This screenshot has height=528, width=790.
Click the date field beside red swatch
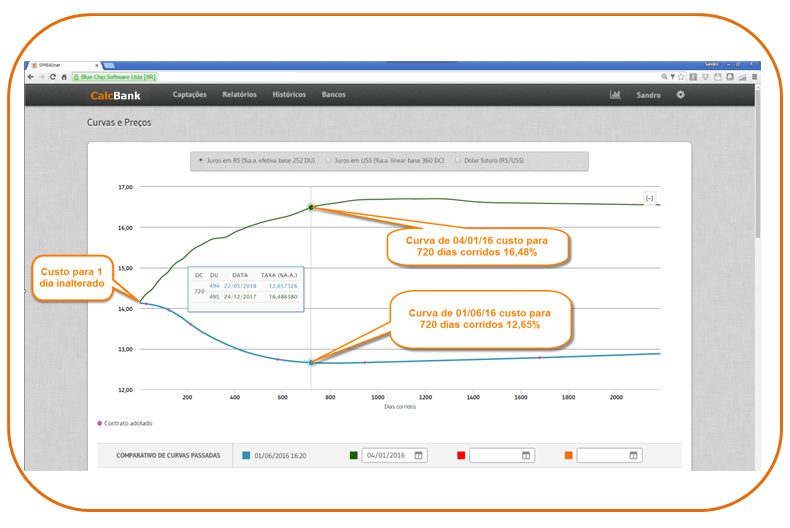pos(494,455)
